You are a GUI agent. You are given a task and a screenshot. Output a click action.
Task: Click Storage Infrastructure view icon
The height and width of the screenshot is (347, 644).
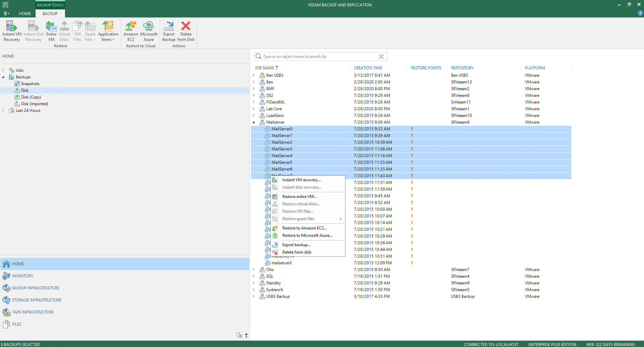pyautogui.click(x=6, y=300)
